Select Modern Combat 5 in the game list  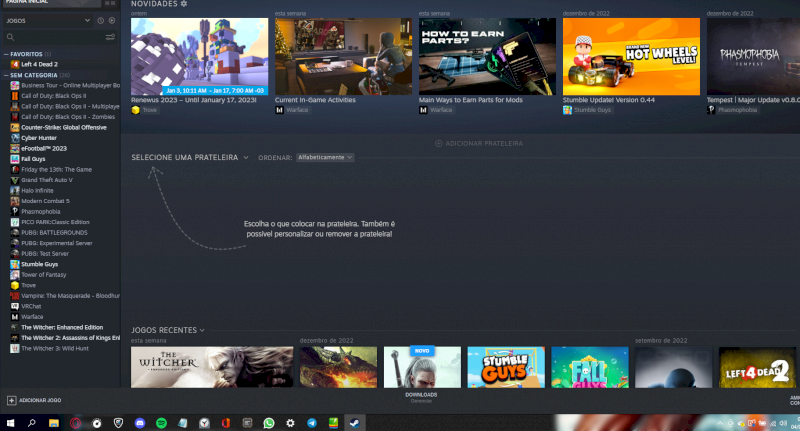coord(45,201)
